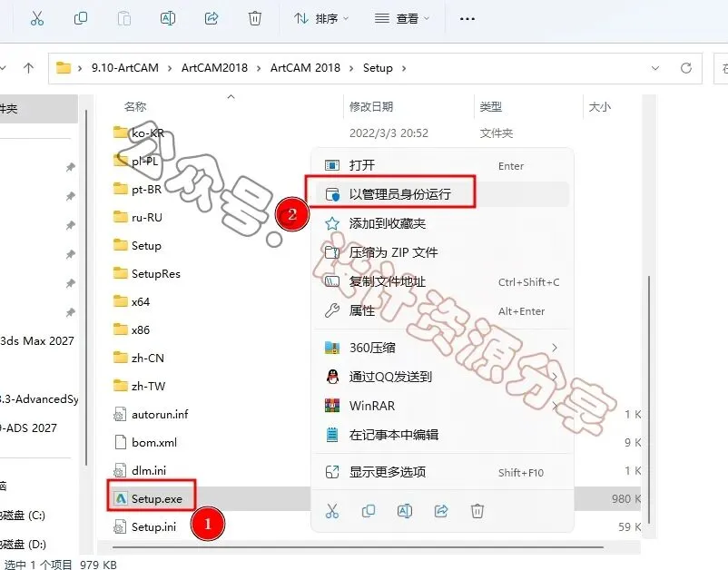This screenshot has height=570, width=728.
Task: Select the zh-CN folder
Action: [x=147, y=358]
